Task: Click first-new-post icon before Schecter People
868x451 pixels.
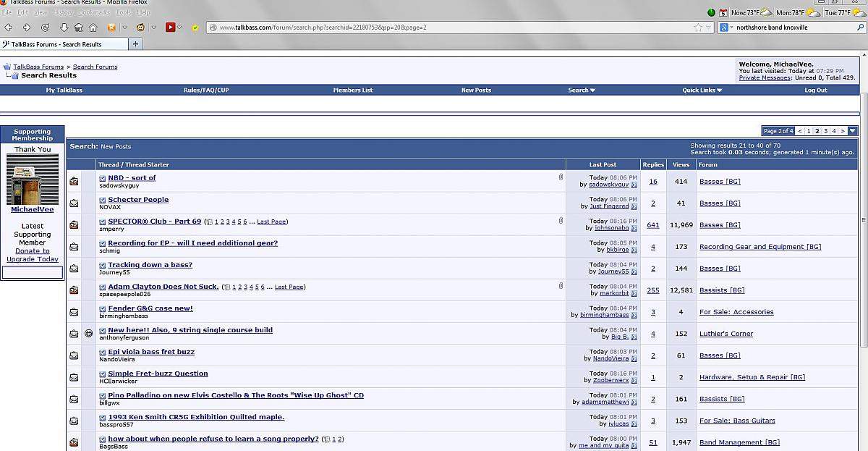Action: [x=103, y=200]
